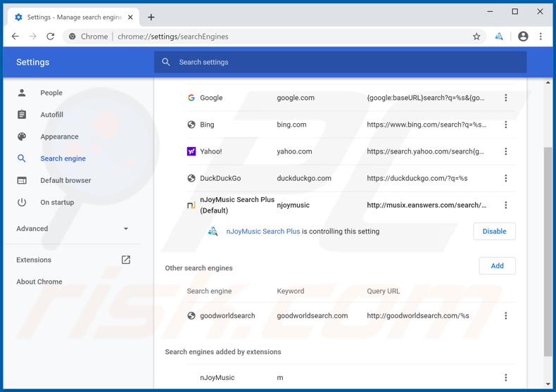The image size is (556, 392).
Task: Click the nJoyMusic Search Plus favicon
Action: 191,205
